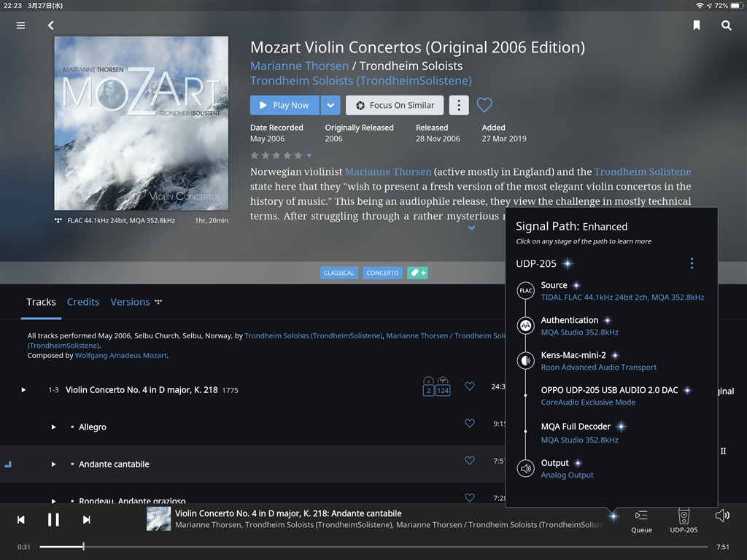Open CoreAudio Exclusive Mode details
747x560 pixels.
[x=588, y=402]
